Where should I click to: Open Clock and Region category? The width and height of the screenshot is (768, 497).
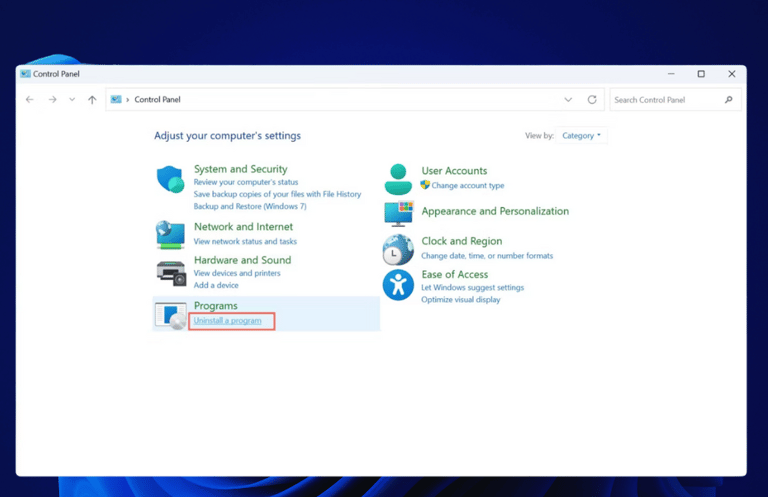[462, 241]
